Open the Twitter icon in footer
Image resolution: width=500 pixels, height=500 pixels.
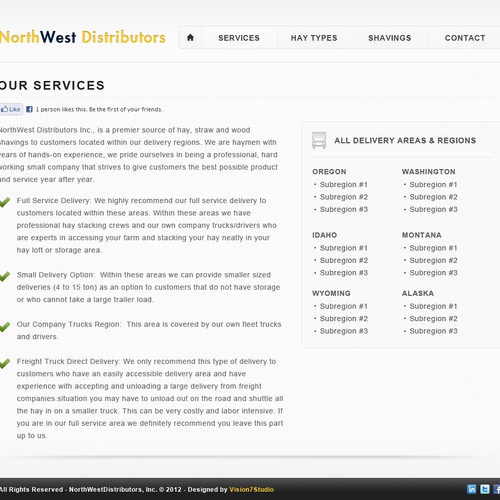485,489
